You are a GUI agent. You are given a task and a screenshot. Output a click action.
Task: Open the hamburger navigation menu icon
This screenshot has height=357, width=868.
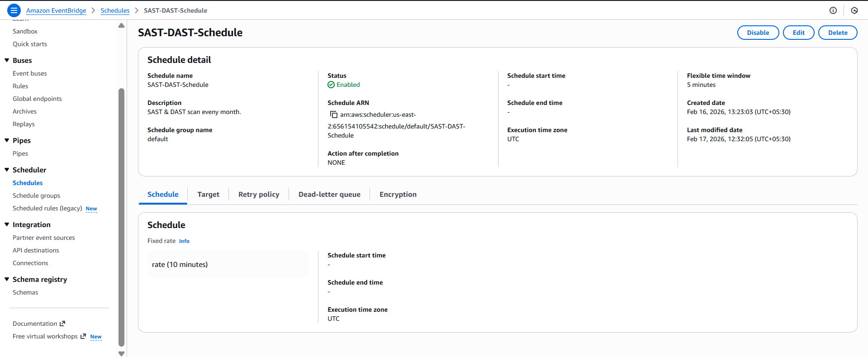(x=14, y=10)
